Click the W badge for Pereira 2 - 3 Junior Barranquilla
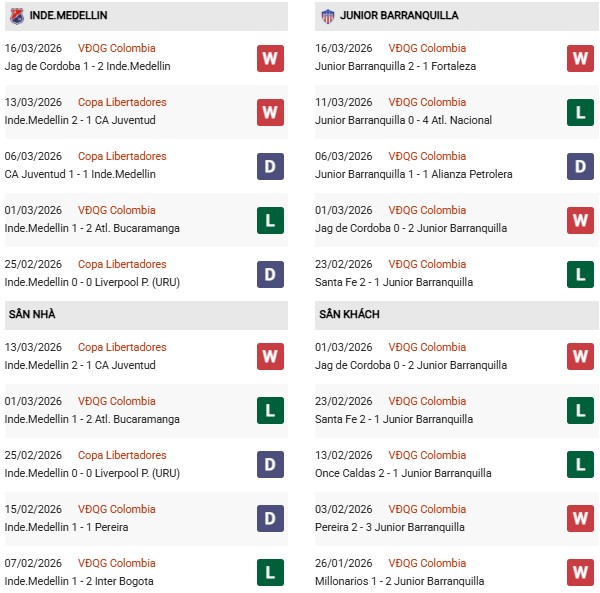The height and width of the screenshot is (593, 600). point(581,519)
